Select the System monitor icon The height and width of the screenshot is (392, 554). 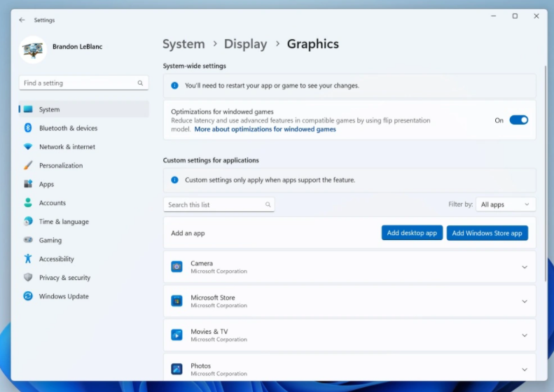(28, 109)
